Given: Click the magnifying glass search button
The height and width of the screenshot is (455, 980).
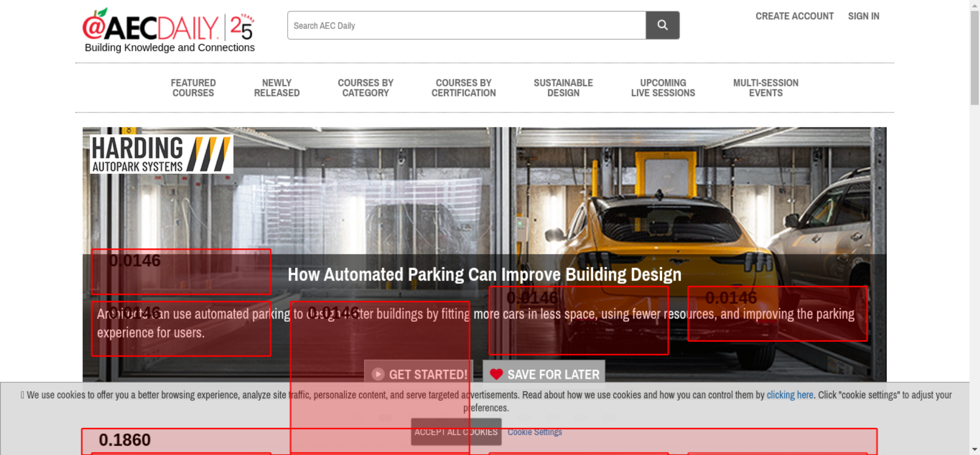Looking at the screenshot, I should coord(662,25).
